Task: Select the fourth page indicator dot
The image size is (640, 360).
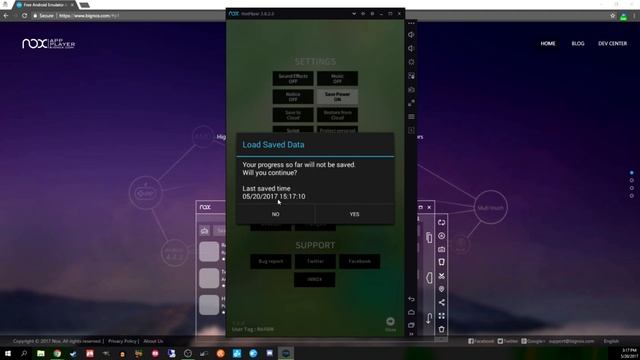Action: pos(631,196)
